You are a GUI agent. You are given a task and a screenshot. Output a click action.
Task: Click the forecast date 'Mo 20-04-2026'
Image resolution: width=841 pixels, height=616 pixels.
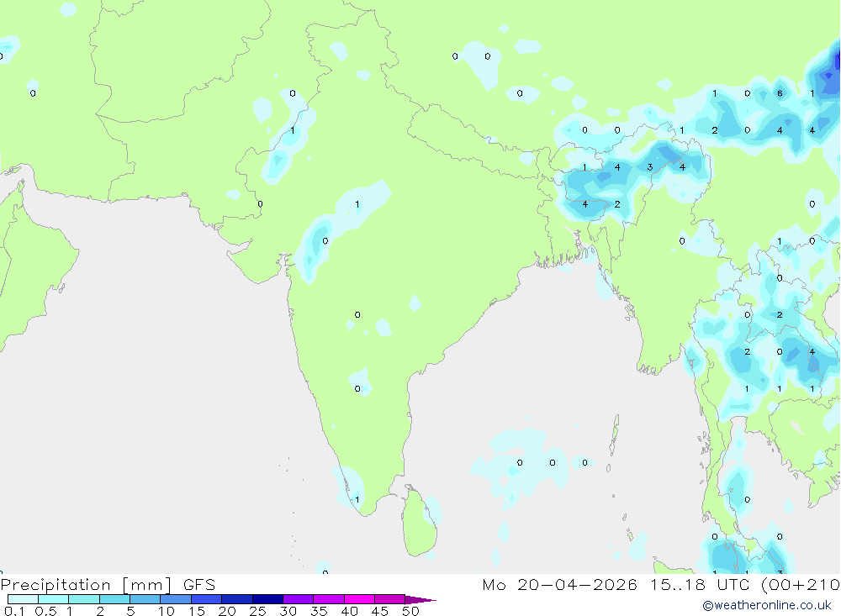(559, 584)
